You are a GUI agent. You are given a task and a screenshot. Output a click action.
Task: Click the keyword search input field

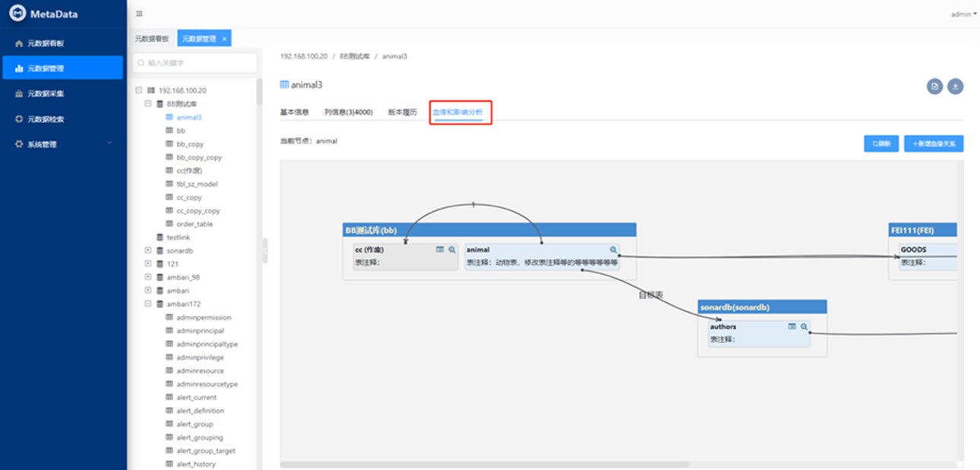pos(194,63)
